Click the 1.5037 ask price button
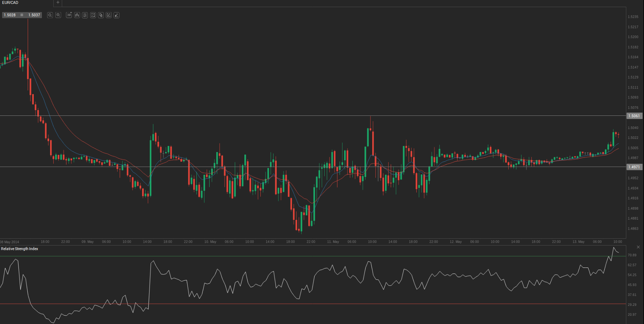The height and width of the screenshot is (324, 644). 34,15
